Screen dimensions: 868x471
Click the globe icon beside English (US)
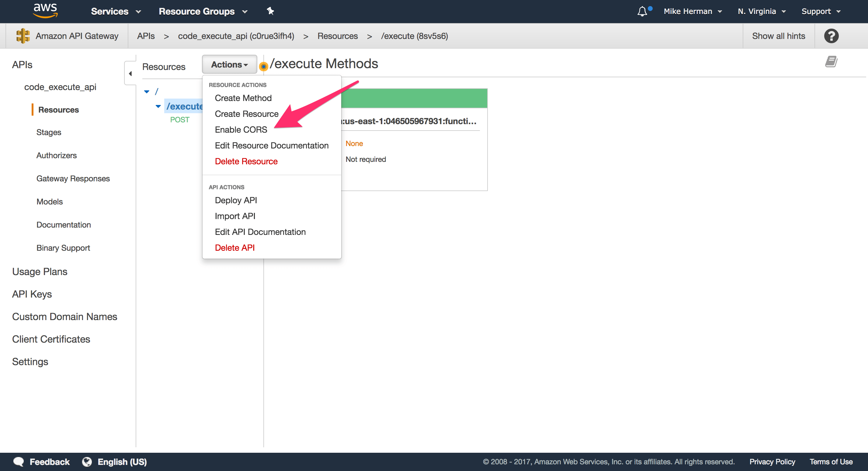click(87, 462)
